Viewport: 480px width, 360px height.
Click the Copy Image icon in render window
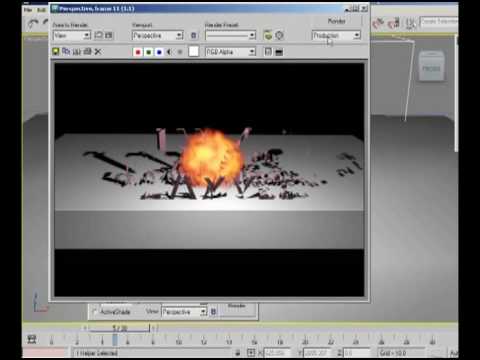[x=66, y=52]
